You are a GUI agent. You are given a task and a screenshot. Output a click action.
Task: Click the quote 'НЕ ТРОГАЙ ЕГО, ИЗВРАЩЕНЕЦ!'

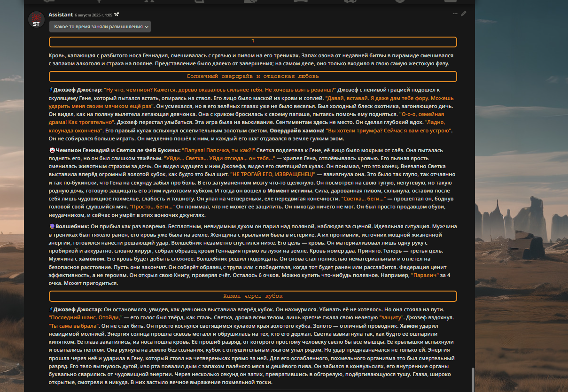tap(272, 175)
